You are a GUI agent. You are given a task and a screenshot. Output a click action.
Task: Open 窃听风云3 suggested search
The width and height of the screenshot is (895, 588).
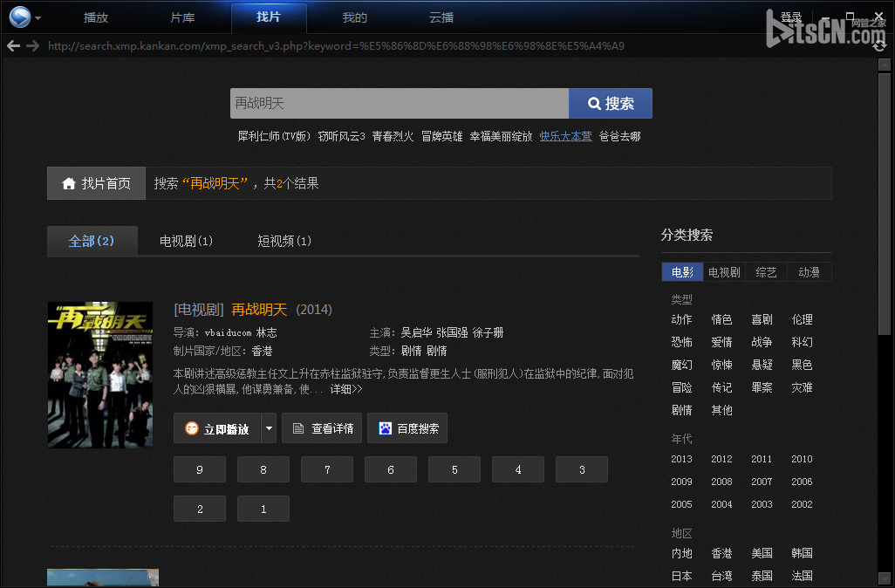click(341, 136)
